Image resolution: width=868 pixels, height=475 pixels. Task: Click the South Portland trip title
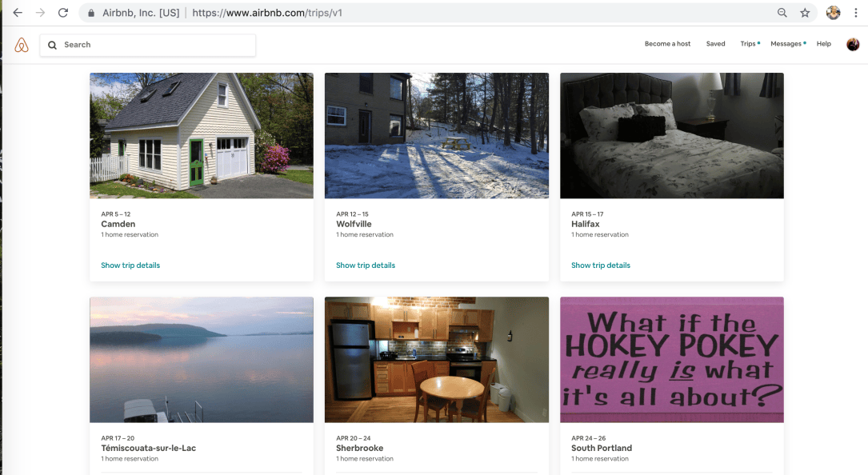pos(601,449)
